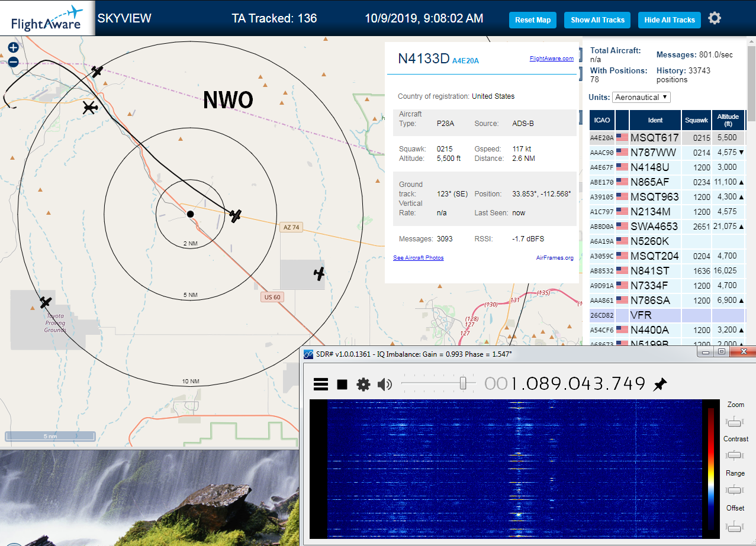Click the US flag in N841ST row
Screen dimensions: 756x546
point(622,271)
